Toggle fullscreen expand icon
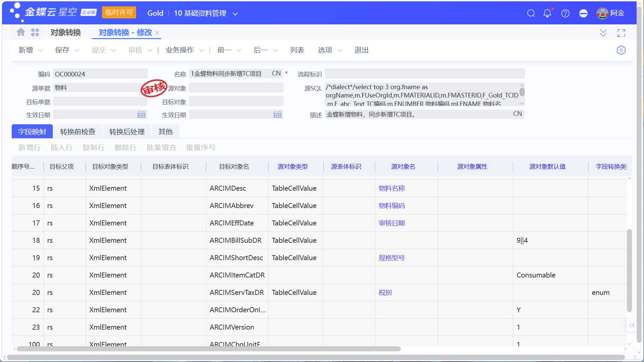This screenshot has width=644, height=362. point(621,33)
